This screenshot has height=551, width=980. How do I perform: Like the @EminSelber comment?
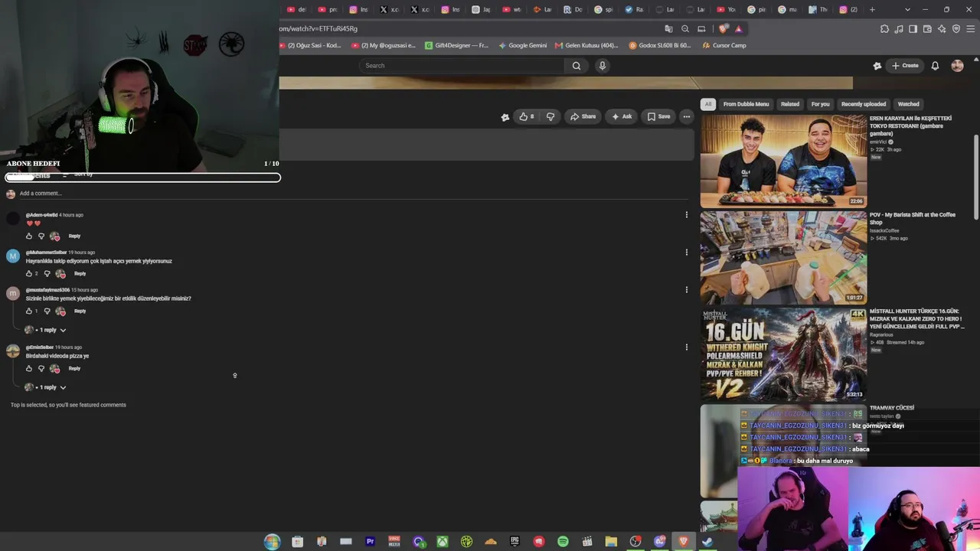click(29, 368)
